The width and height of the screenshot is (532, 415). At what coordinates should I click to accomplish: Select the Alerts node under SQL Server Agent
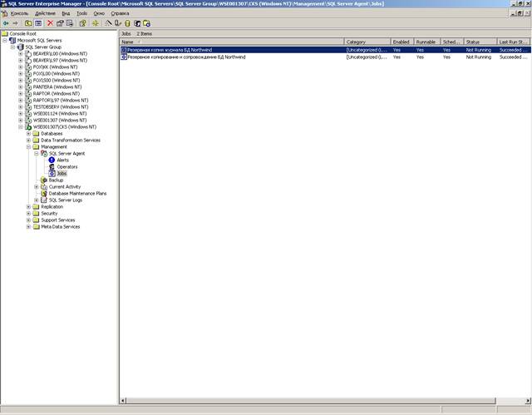pyautogui.click(x=63, y=161)
